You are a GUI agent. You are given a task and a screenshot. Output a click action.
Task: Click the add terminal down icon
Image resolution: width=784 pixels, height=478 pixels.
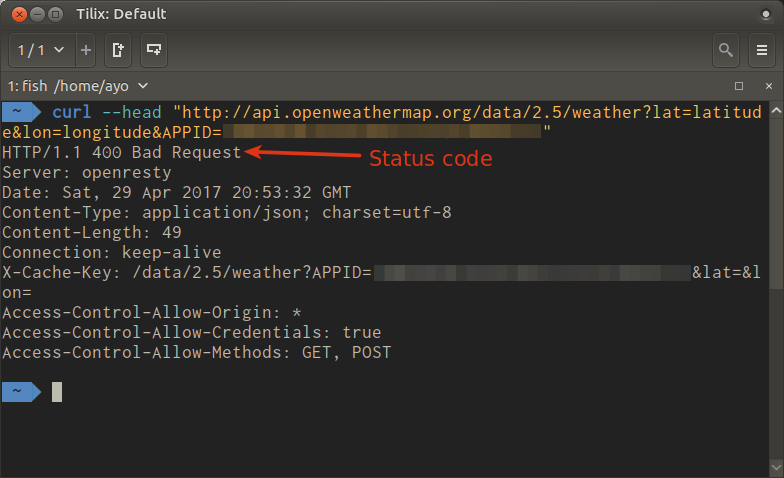click(x=153, y=49)
